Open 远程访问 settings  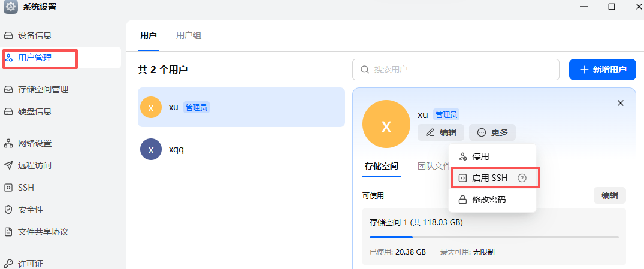35,165
